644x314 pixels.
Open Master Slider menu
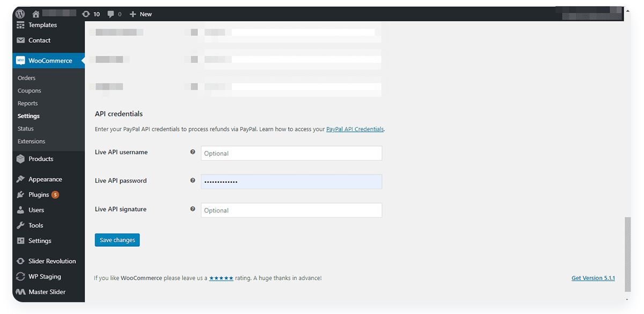[x=47, y=292]
